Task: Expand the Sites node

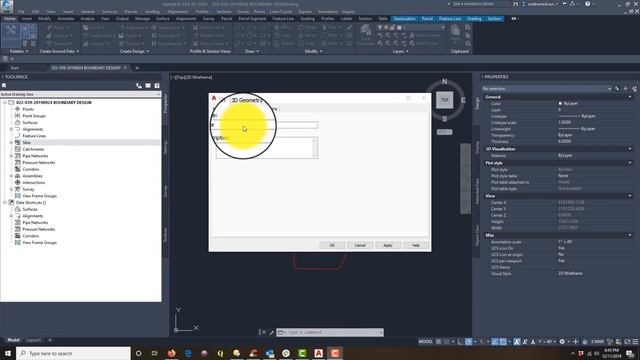Action: pyautogui.click(x=11, y=142)
